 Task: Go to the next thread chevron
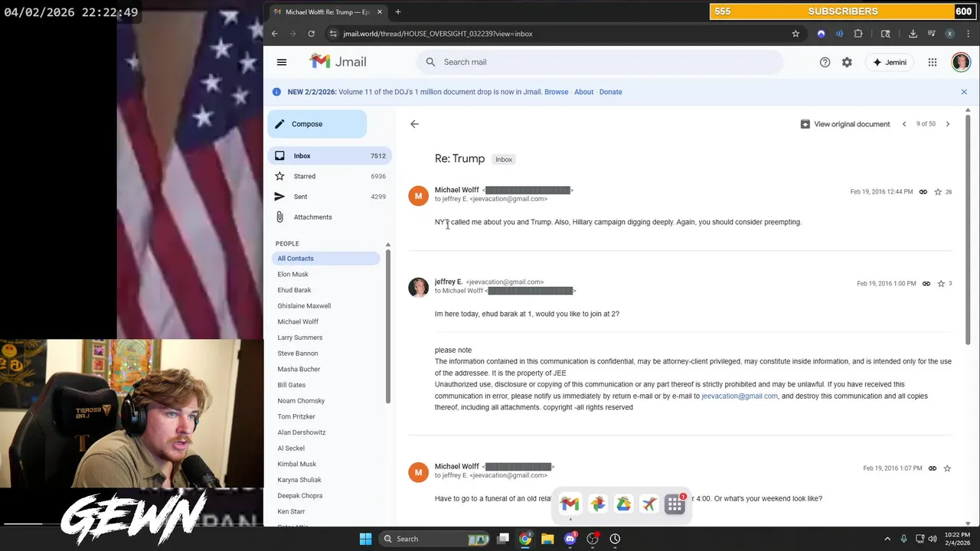(x=948, y=124)
